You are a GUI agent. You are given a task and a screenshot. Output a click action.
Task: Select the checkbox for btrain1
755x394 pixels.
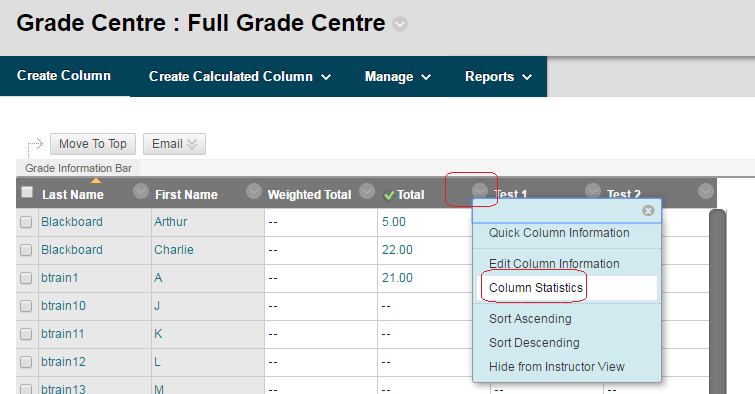click(x=26, y=278)
